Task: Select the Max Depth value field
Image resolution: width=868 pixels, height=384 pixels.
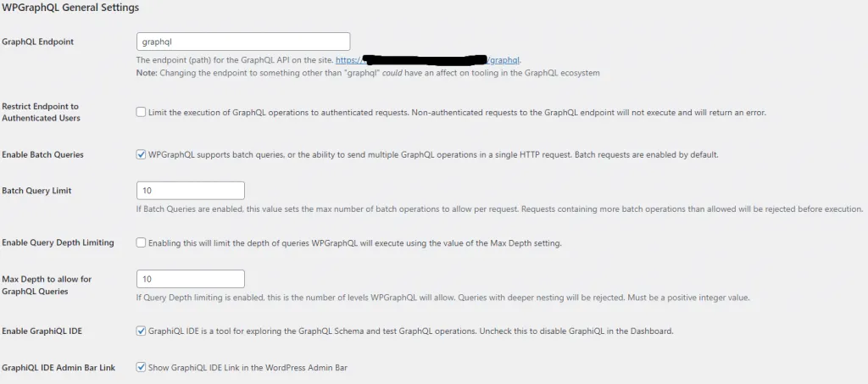Action: tap(191, 279)
